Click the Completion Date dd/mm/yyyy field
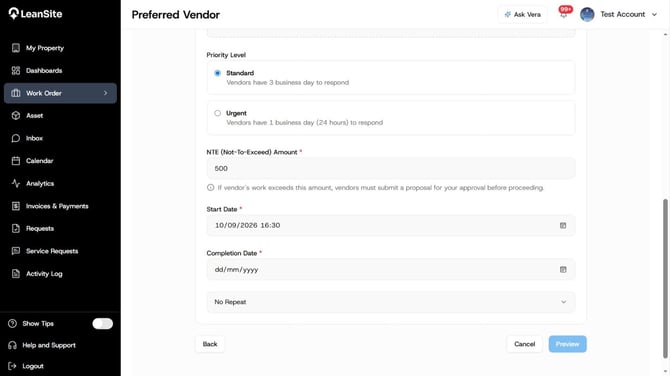 [391, 270]
